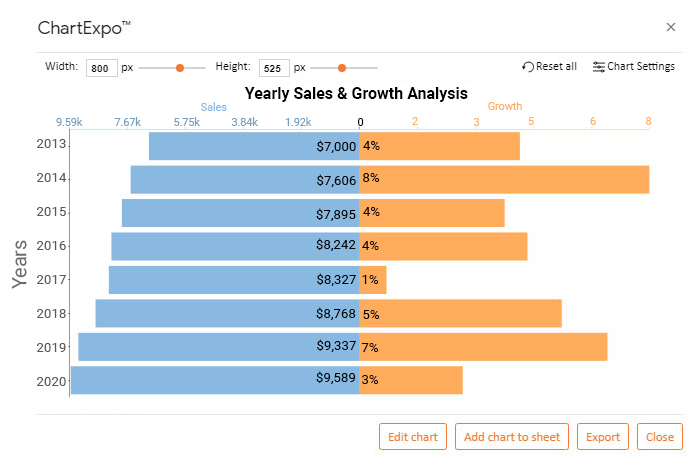
Task: Click the Growth axis label
Action: coord(504,106)
